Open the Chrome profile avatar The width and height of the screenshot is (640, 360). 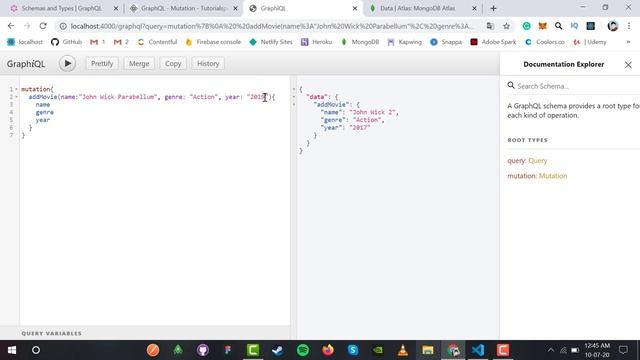point(613,26)
